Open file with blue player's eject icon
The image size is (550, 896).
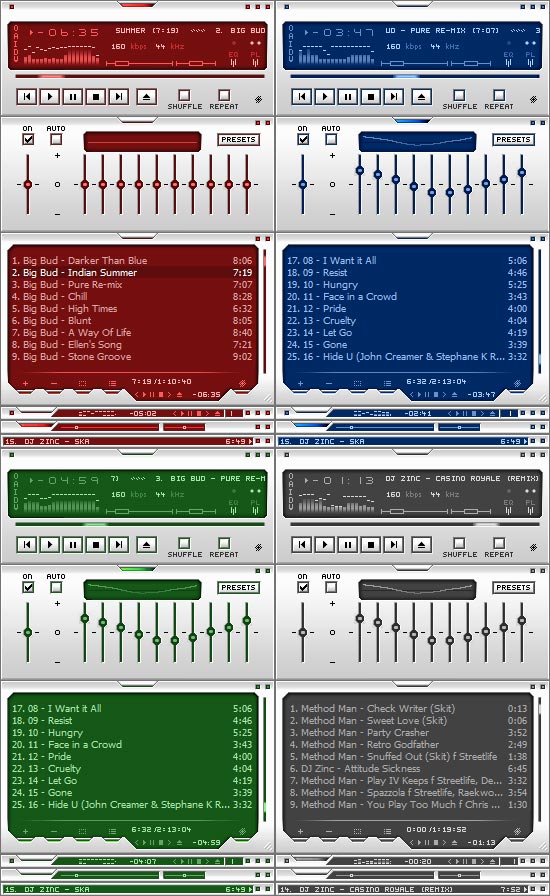point(421,97)
